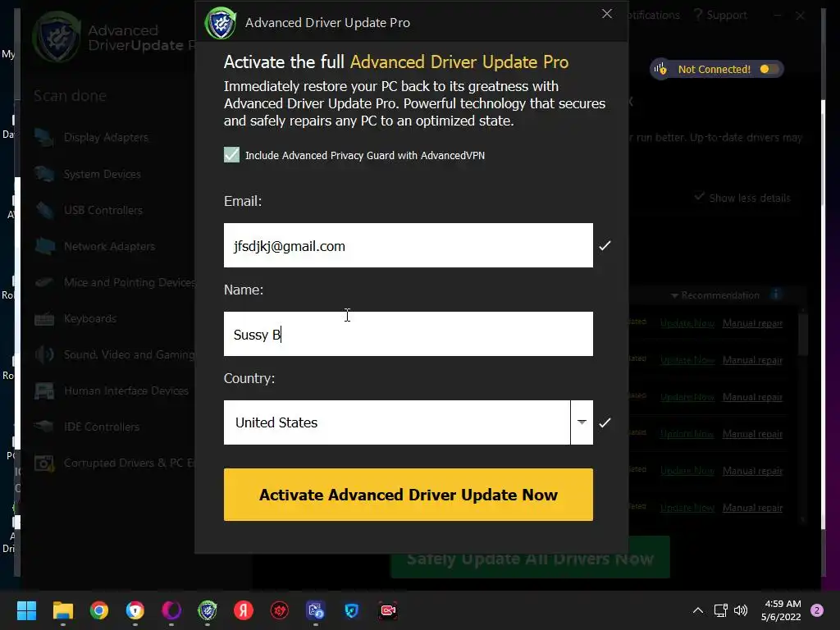Click Sound, Video and Gaming speaker icon
This screenshot has height=630, width=840.
click(44, 354)
